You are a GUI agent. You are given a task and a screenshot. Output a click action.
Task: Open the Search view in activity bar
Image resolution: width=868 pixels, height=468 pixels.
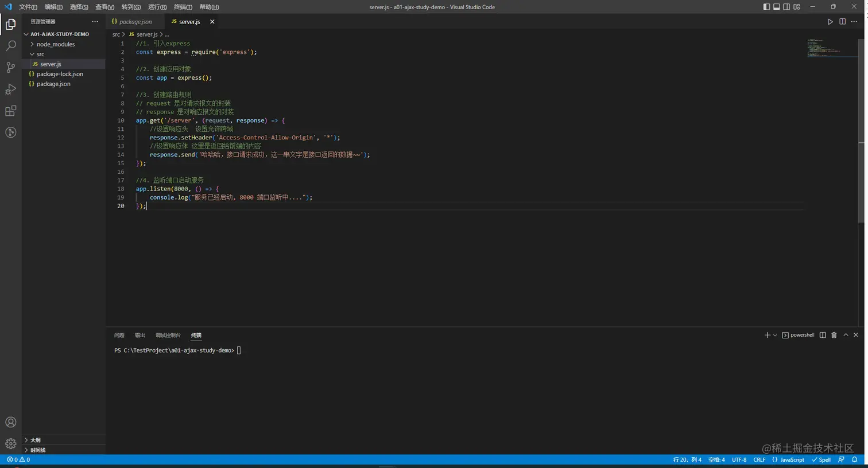point(10,46)
